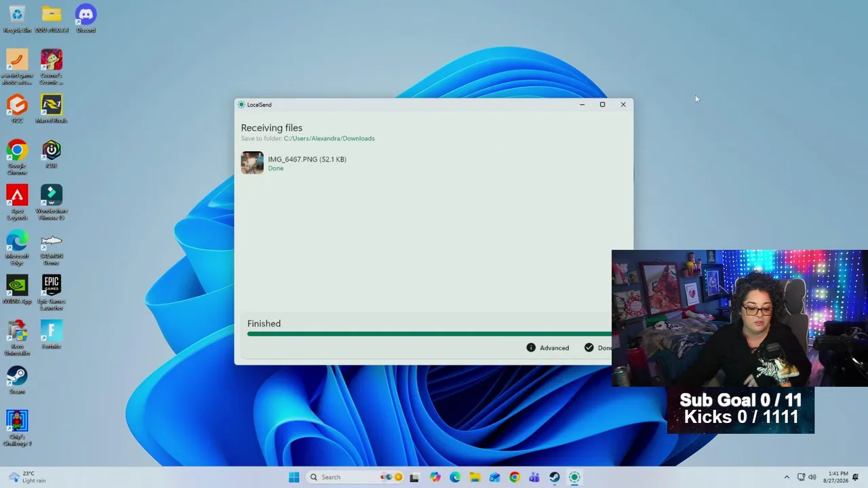
Task: Click the taskbar Search box
Action: [x=355, y=477]
